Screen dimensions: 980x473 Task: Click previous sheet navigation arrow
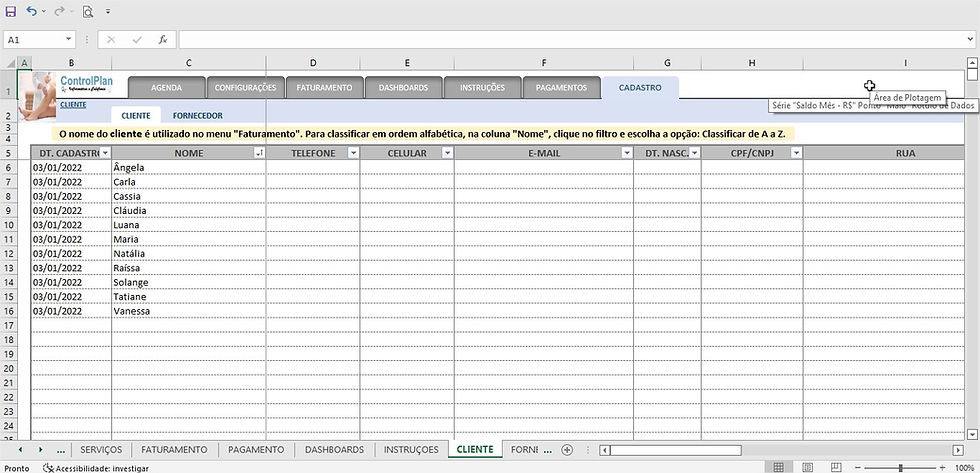(x=20, y=450)
